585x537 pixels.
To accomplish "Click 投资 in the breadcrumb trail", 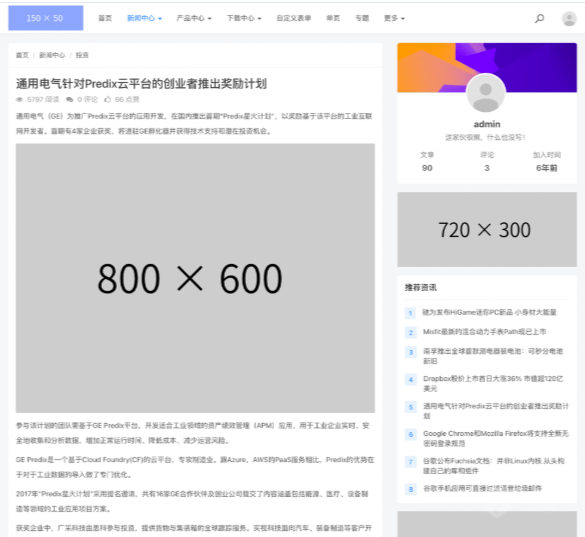I will (82, 55).
